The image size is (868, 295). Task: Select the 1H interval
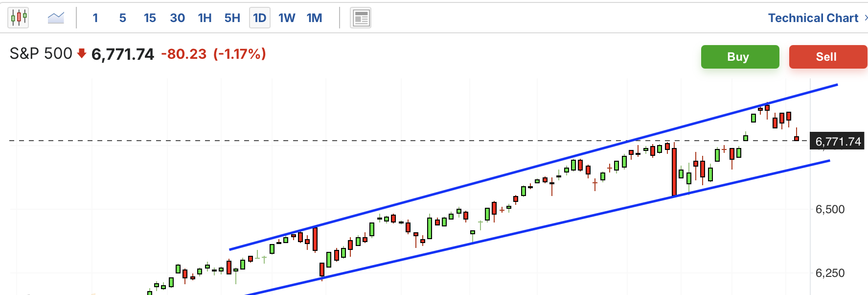pyautogui.click(x=205, y=18)
